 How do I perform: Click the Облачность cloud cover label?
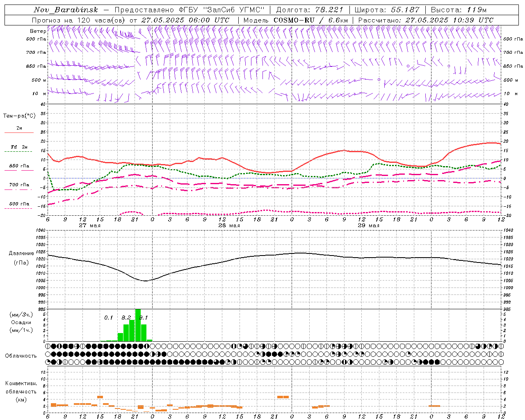tap(21, 356)
